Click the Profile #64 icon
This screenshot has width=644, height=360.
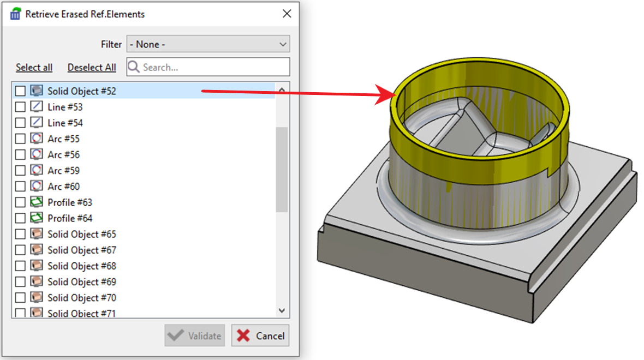[x=37, y=218]
